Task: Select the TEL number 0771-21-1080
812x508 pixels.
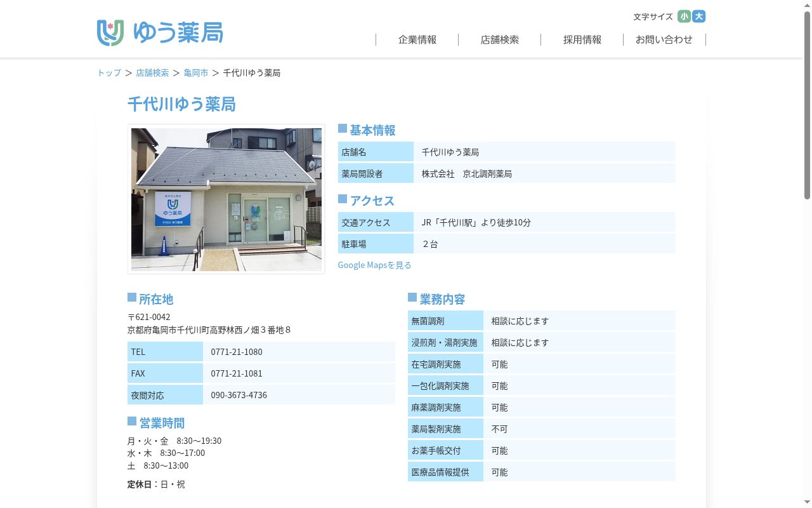Action: click(x=237, y=352)
